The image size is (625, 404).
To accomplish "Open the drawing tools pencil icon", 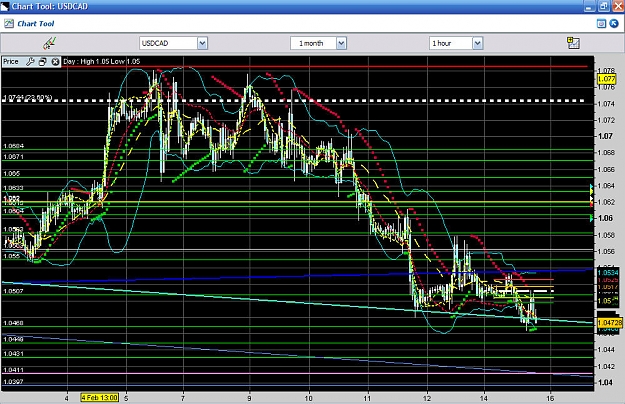I will 49,43.
